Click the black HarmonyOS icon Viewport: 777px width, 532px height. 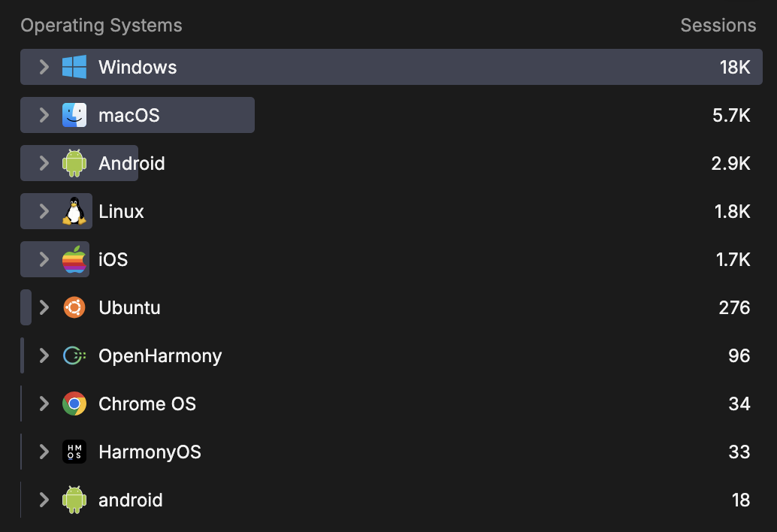click(x=74, y=452)
